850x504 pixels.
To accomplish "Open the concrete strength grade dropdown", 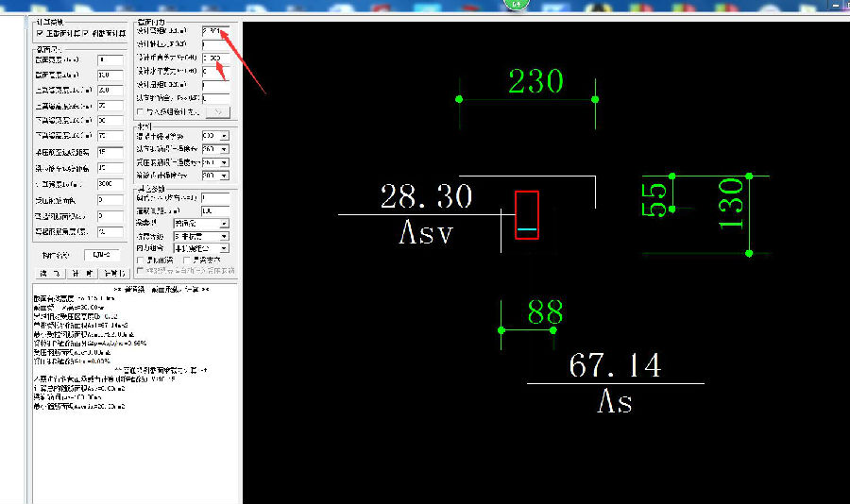I will 215,136.
